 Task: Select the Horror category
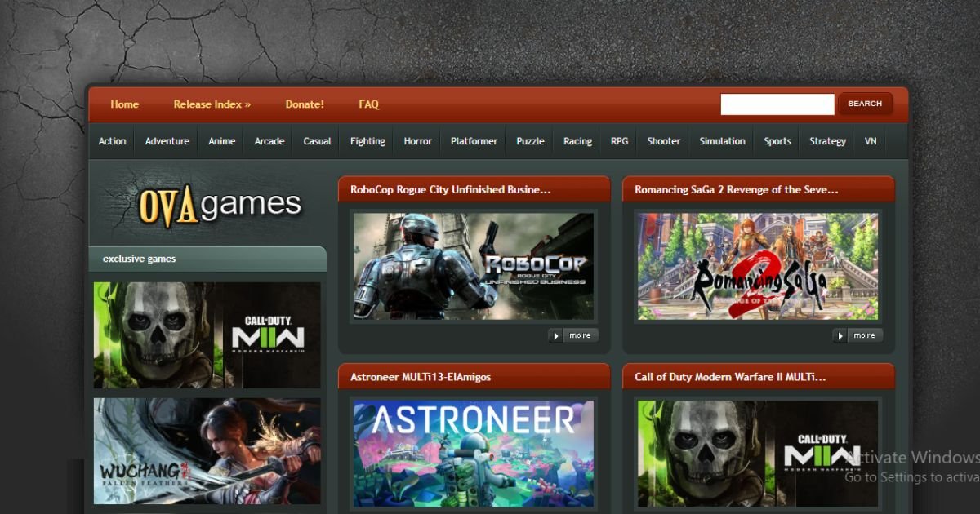click(418, 141)
